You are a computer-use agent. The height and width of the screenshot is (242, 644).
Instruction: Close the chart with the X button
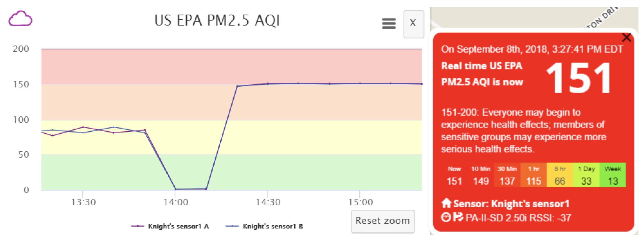pyautogui.click(x=413, y=24)
